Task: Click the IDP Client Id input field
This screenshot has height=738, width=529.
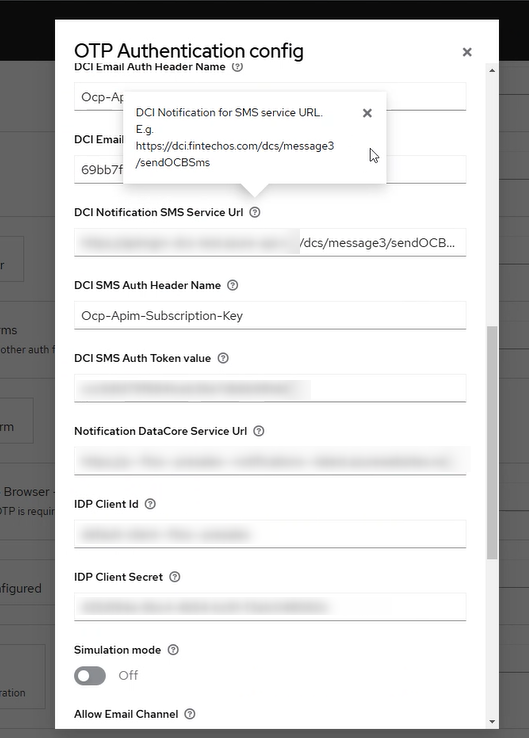Action: pyautogui.click(x=270, y=534)
